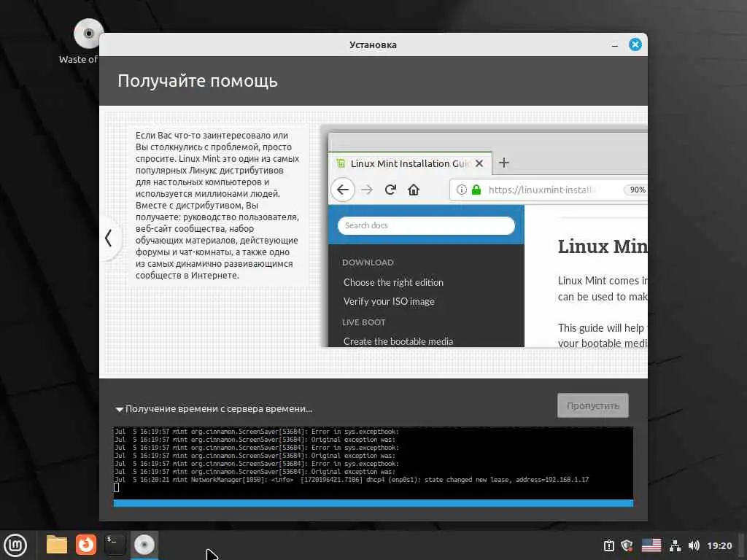
Task: Open the Files folder icon in taskbar
Action: click(57, 545)
